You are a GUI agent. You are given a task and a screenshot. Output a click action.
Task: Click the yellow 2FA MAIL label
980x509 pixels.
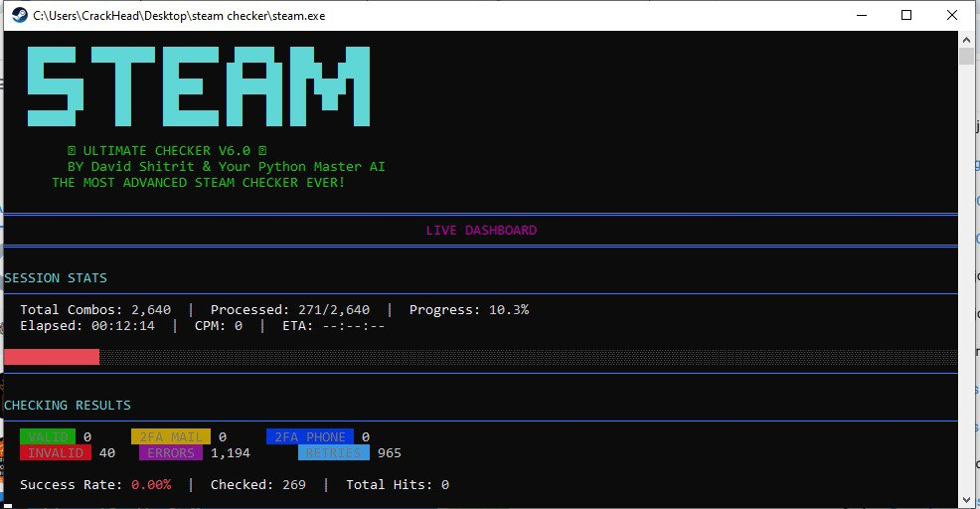(171, 436)
